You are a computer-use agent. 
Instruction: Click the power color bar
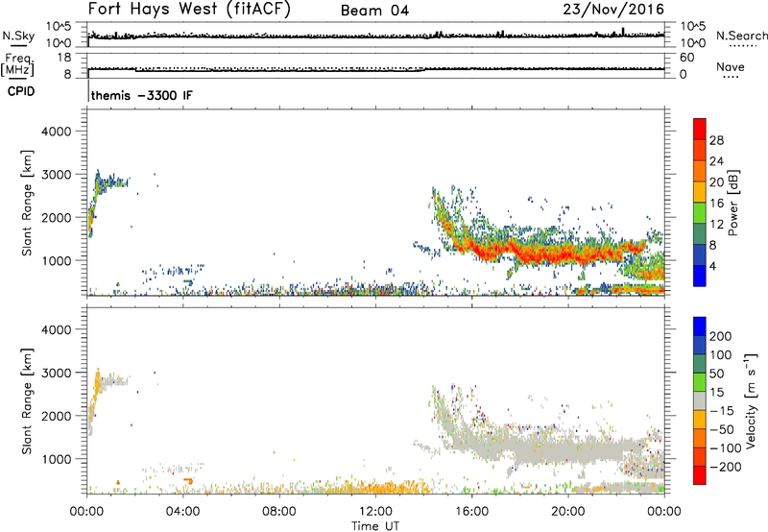pos(700,203)
